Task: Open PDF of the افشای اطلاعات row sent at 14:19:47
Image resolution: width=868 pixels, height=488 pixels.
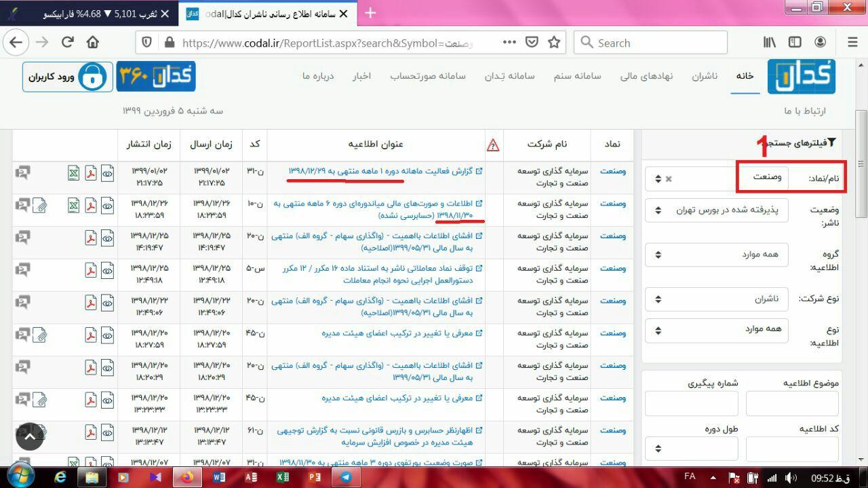Action: pos(90,238)
